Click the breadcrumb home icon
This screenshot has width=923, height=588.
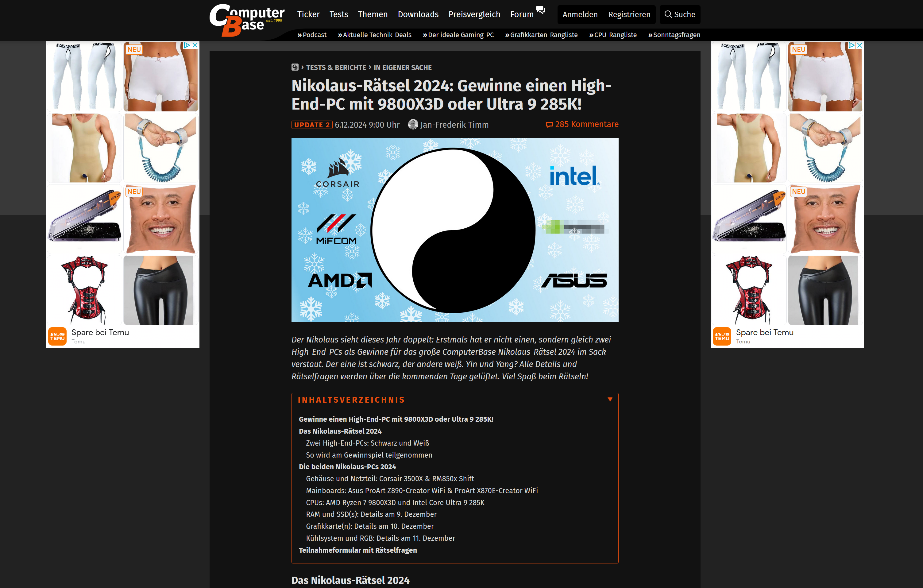click(295, 67)
